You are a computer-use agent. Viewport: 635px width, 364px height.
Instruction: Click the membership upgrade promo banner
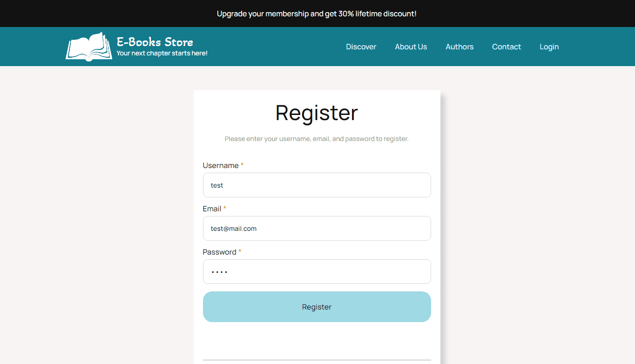(317, 13)
